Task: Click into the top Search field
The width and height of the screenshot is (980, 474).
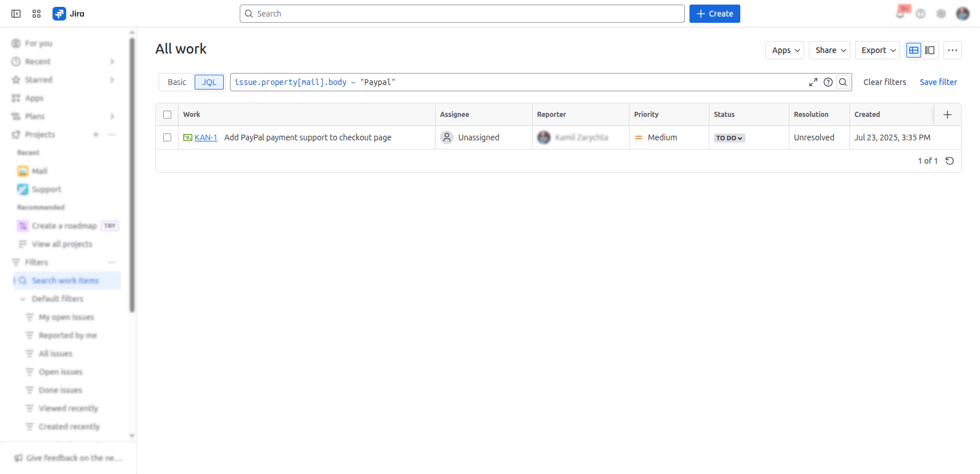Action: pos(462,14)
